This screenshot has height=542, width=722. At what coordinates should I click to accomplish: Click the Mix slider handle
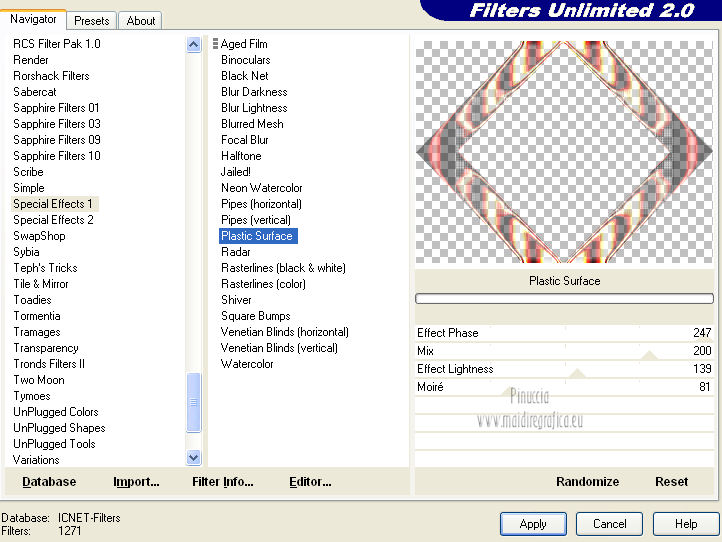(x=649, y=355)
